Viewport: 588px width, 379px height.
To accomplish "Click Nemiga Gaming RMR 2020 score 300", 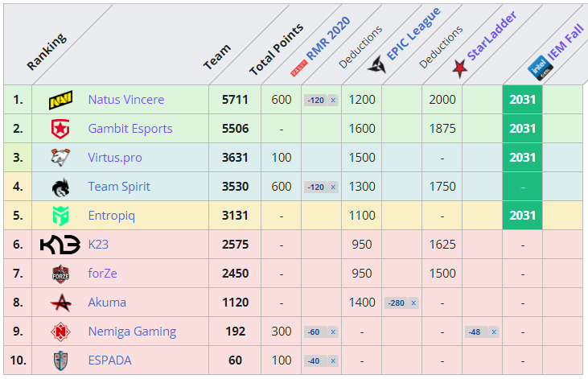I will (x=282, y=332).
